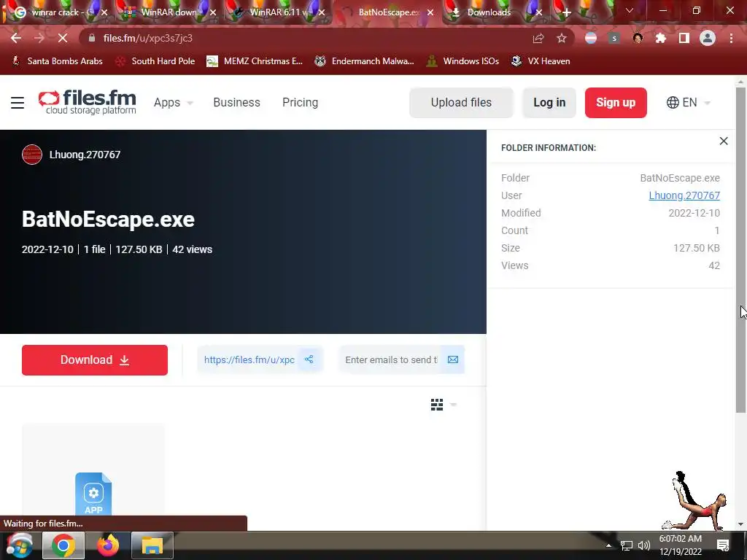Open the Chrome extensions puzzle icon
Viewport: 747px width, 560px height.
[661, 38]
